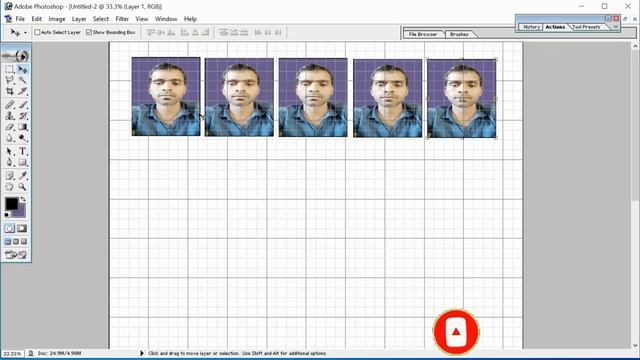This screenshot has width=640, height=360.
Task: Select the Path Selection tool
Action: click(10, 151)
